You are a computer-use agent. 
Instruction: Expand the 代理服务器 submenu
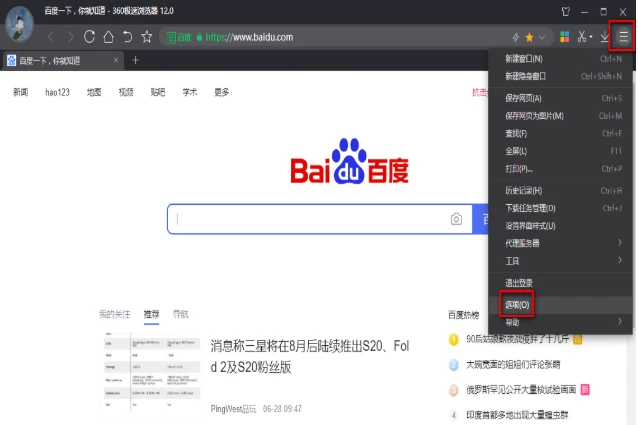coord(561,243)
